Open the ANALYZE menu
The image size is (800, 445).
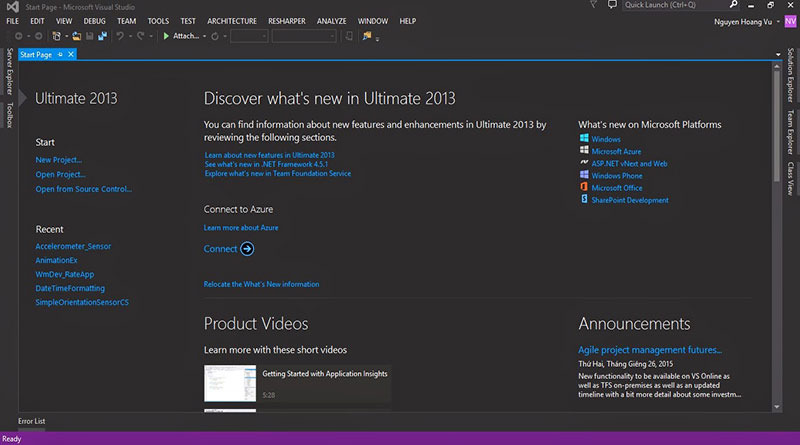[331, 21]
